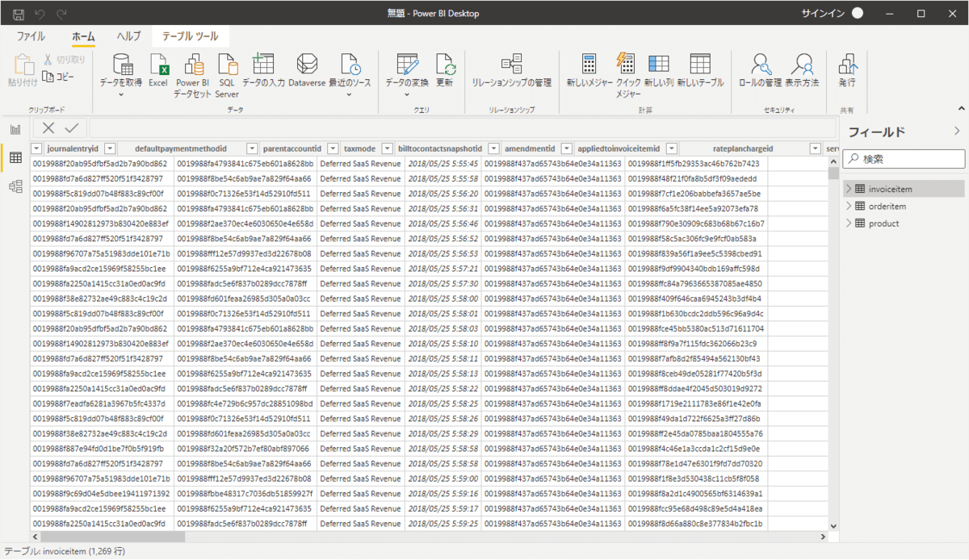The image size is (969, 560).
Task: Switch to Data view in sidebar
Action: [x=15, y=158]
